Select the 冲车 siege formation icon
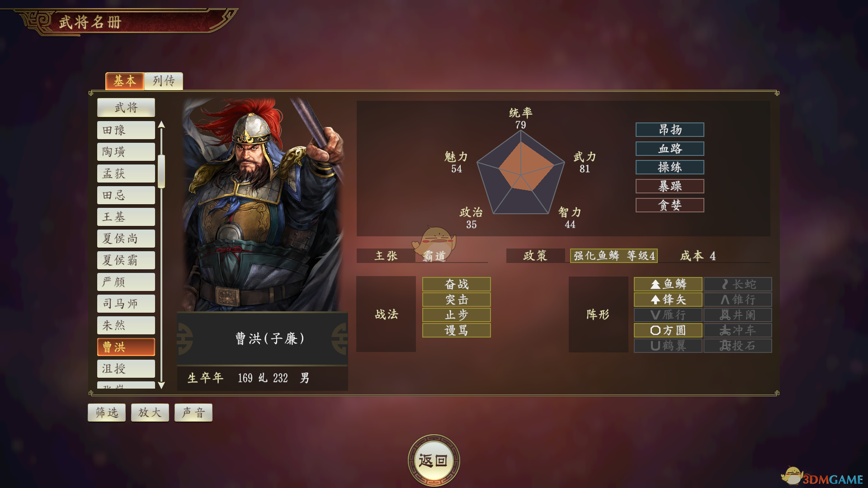 (725, 330)
